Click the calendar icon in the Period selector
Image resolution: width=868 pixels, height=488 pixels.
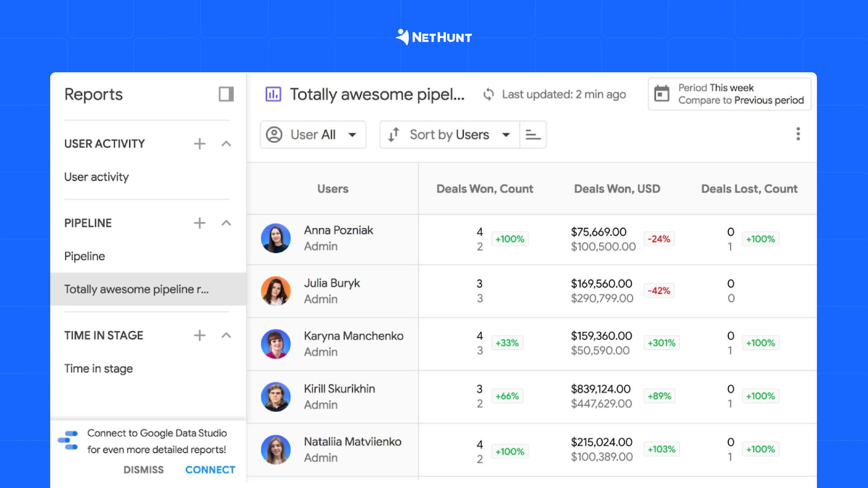[x=662, y=94]
